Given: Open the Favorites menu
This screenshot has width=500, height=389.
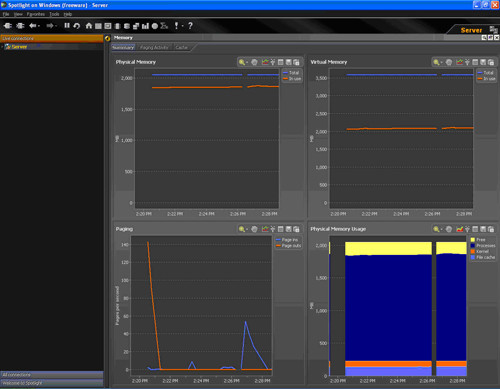Looking at the screenshot, I should (x=36, y=14).
